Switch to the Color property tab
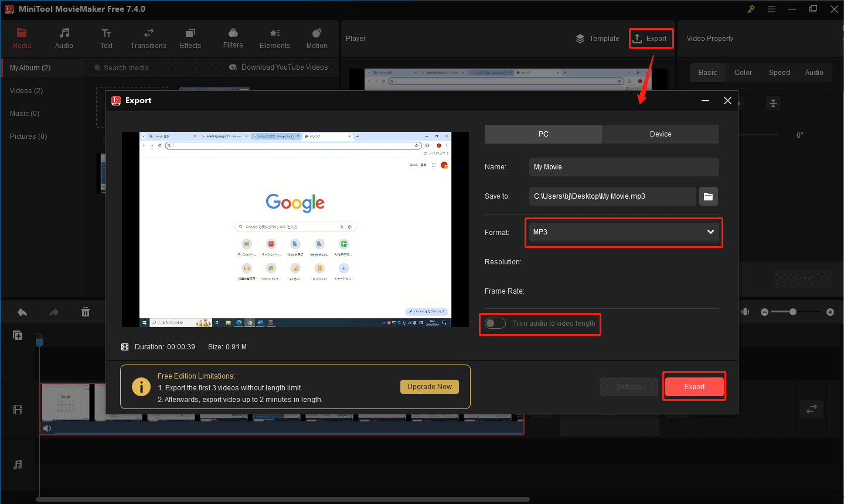This screenshot has width=844, height=504. point(743,73)
